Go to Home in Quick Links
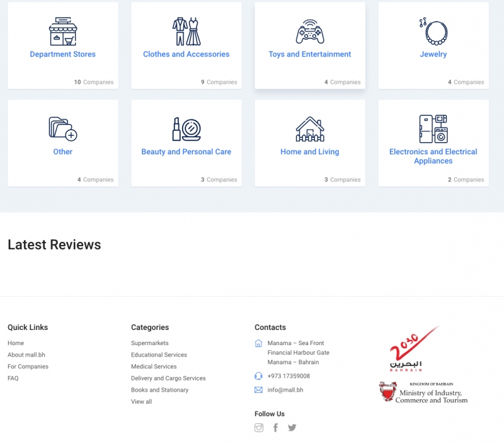The width and height of the screenshot is (504, 444). click(x=16, y=343)
